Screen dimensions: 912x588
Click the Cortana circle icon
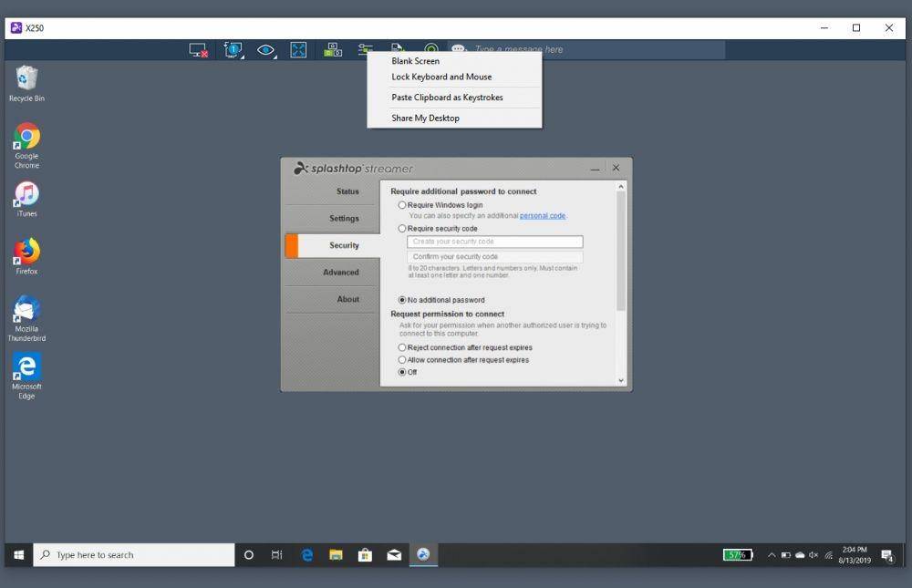249,555
